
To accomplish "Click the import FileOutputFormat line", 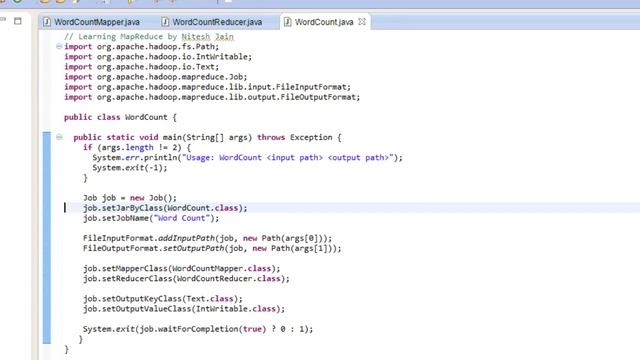I will point(212,97).
